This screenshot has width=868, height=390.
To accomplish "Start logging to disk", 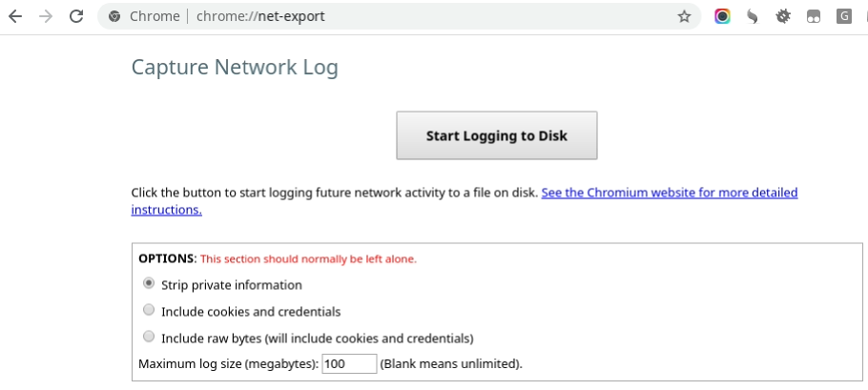I will click(497, 135).
